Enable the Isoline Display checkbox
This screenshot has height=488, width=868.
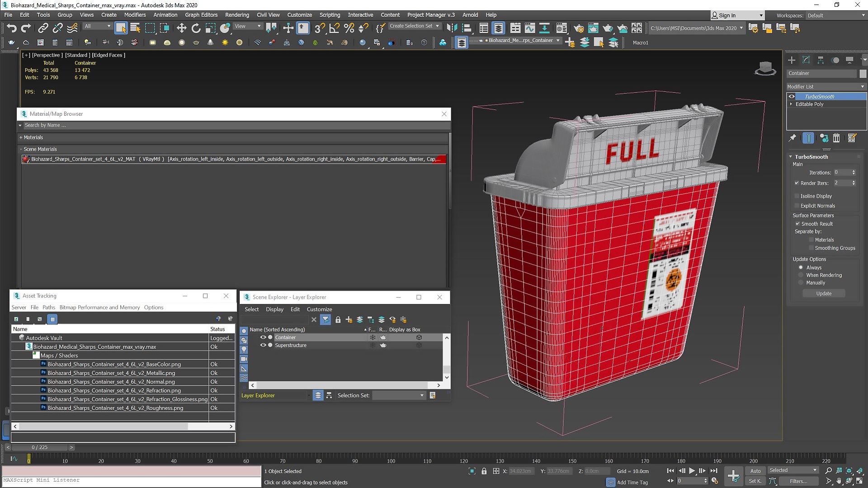pos(797,196)
